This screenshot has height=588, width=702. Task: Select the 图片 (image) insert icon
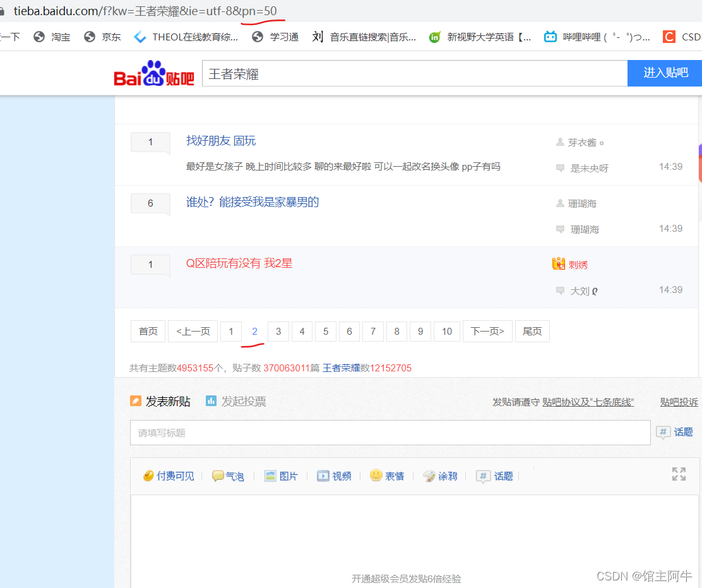(270, 476)
